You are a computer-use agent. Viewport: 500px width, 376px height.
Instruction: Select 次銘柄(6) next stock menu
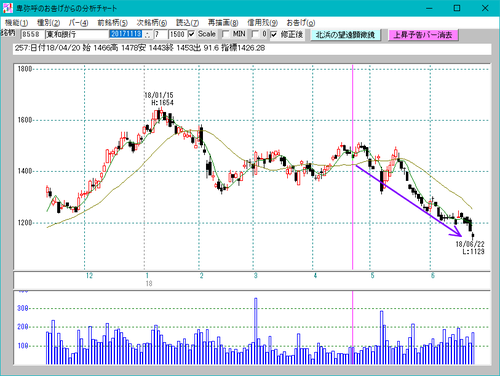pos(152,23)
